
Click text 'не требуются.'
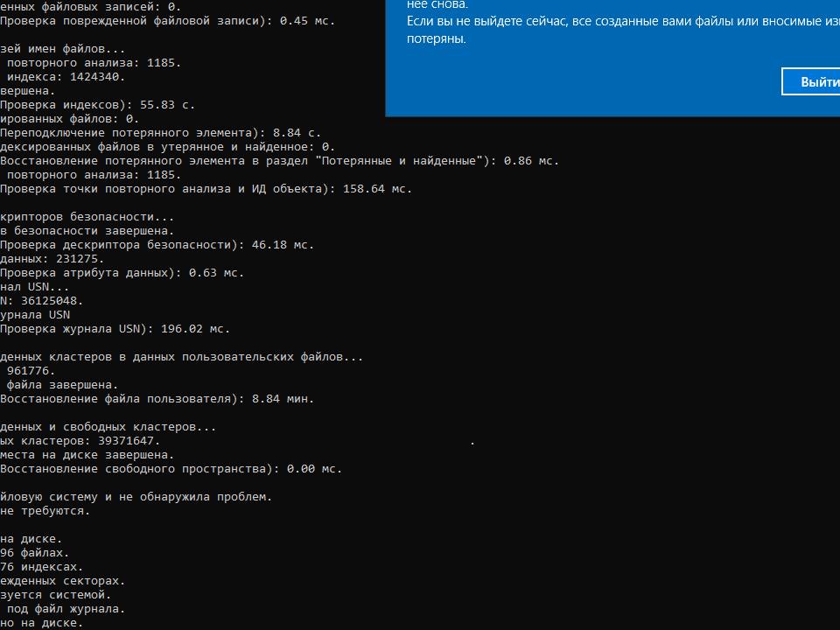coord(45,511)
